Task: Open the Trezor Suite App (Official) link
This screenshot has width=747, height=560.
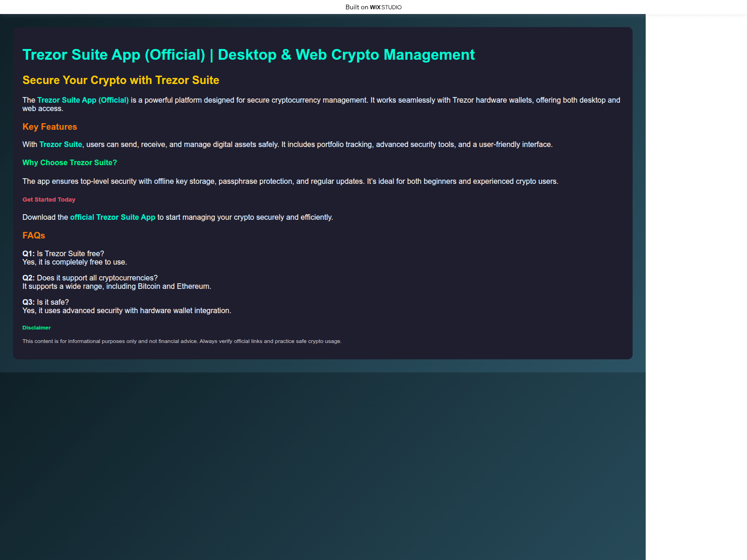Action: click(83, 100)
